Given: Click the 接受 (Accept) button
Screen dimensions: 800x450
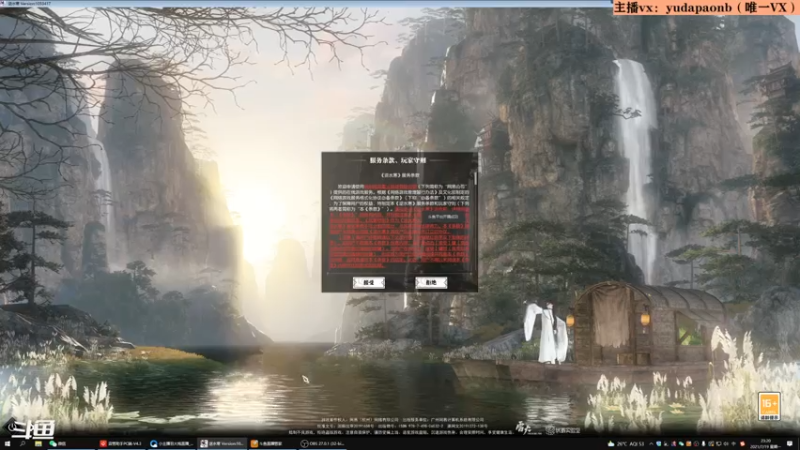Looking at the screenshot, I should tap(368, 282).
